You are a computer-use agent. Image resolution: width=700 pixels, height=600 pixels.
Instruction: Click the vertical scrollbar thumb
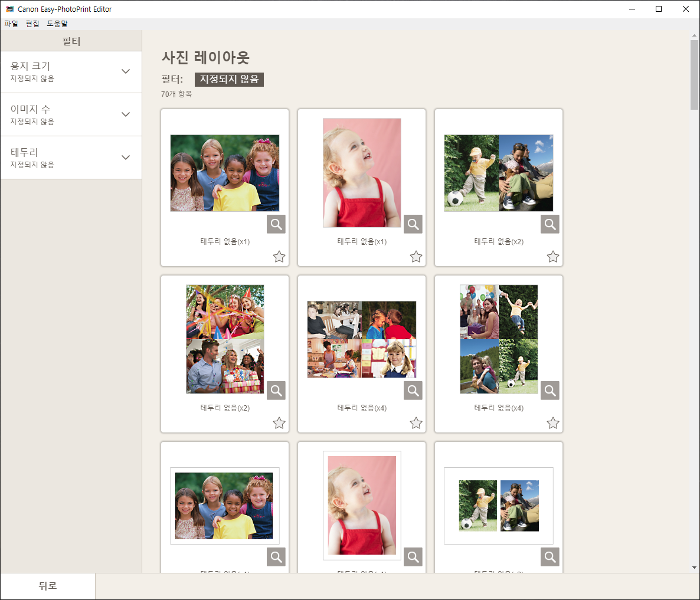coord(694,74)
